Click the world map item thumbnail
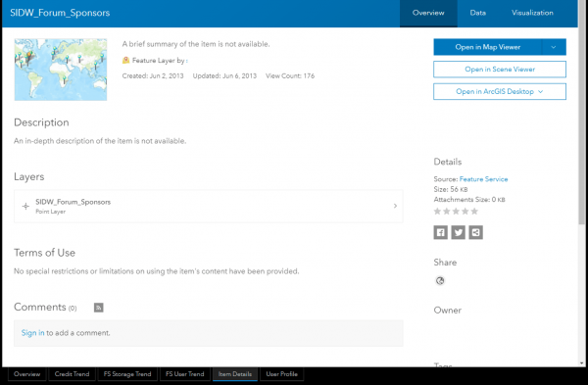Image resolution: width=588 pixels, height=385 pixels. (61, 70)
